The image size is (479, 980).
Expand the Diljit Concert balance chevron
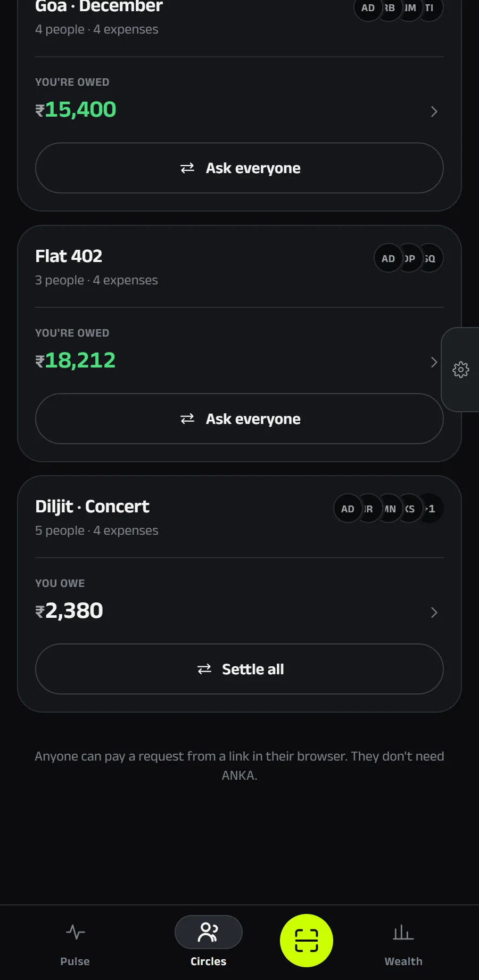[434, 612]
